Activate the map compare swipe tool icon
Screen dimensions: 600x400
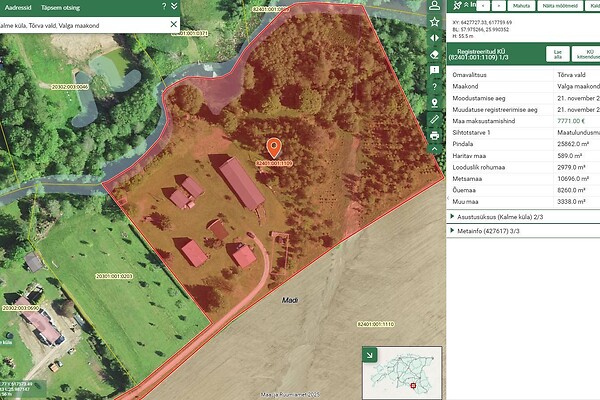click(434, 38)
